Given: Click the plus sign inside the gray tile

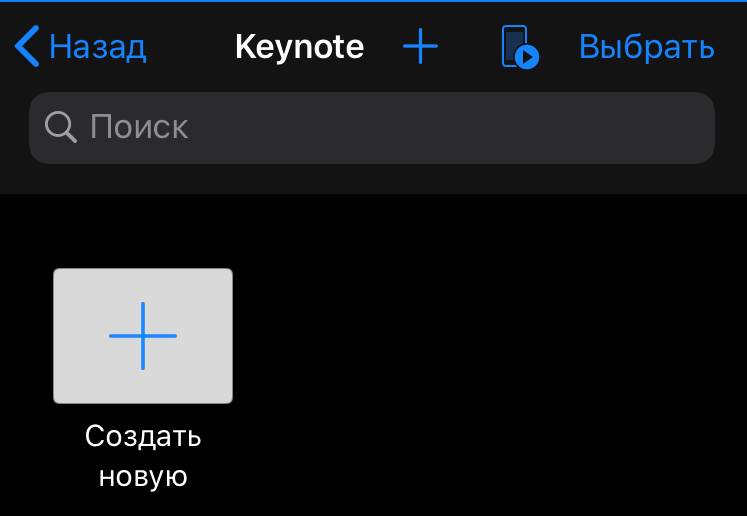Looking at the screenshot, I should coord(143,336).
